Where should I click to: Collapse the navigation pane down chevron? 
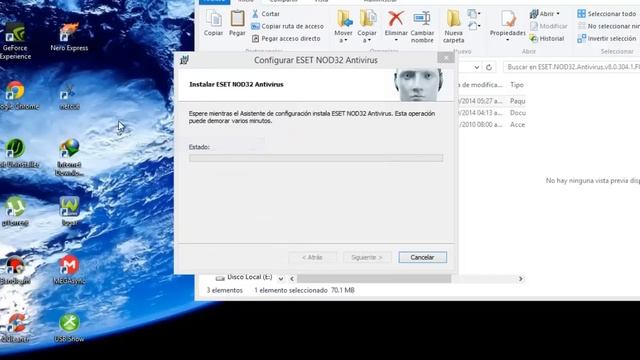point(281,279)
